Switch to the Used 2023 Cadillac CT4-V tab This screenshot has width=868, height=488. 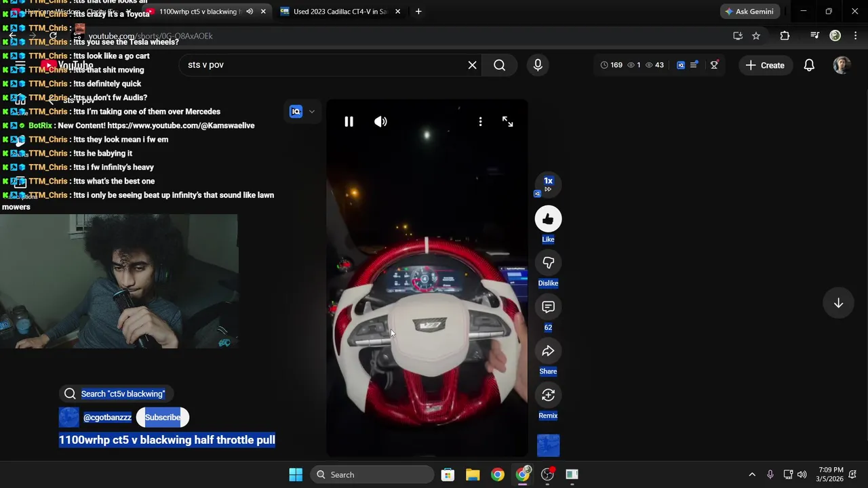(x=339, y=12)
